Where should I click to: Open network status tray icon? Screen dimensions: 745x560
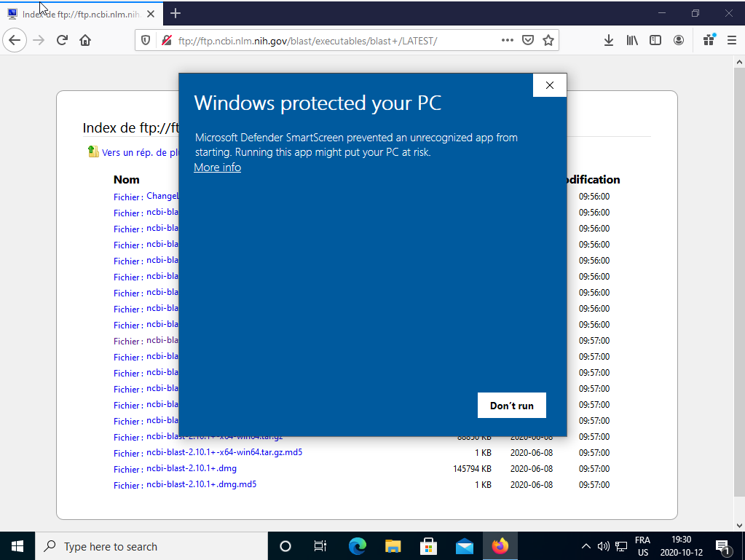[621, 546]
